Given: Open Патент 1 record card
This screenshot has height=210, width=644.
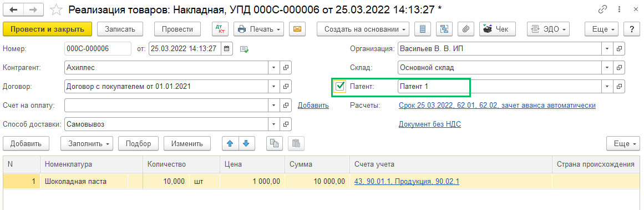Looking at the screenshot, I should [x=619, y=86].
